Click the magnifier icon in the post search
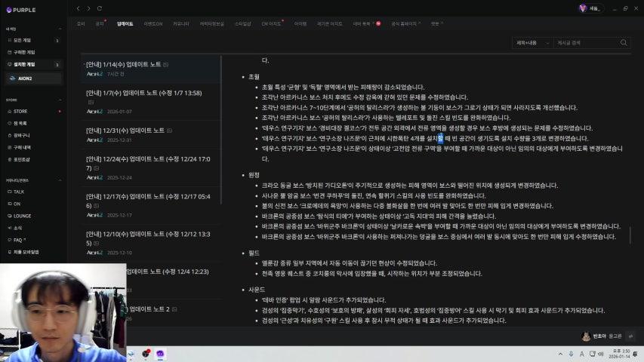 coord(624,43)
